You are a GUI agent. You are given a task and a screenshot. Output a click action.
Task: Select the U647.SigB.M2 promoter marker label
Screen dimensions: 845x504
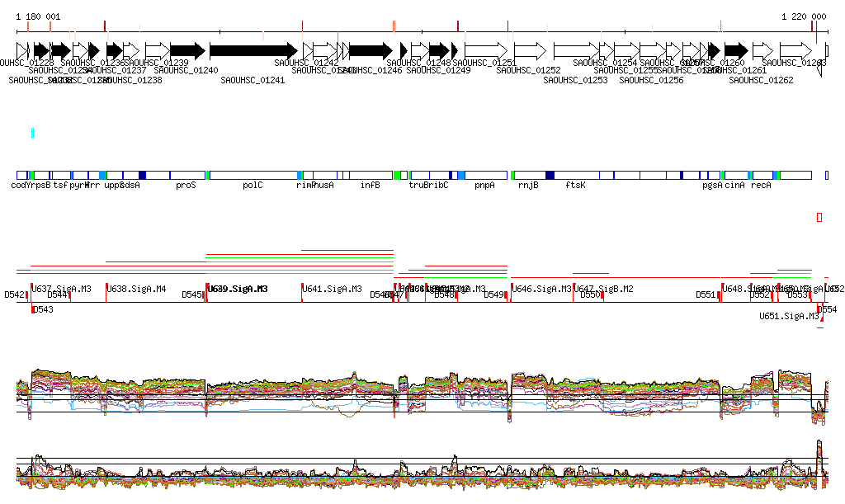pyautogui.click(x=603, y=290)
